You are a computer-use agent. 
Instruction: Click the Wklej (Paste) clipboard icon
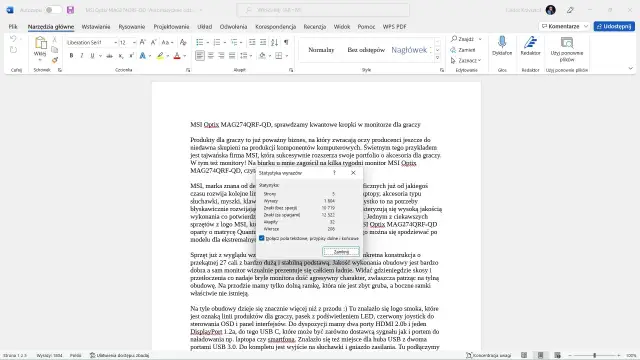tap(40, 43)
